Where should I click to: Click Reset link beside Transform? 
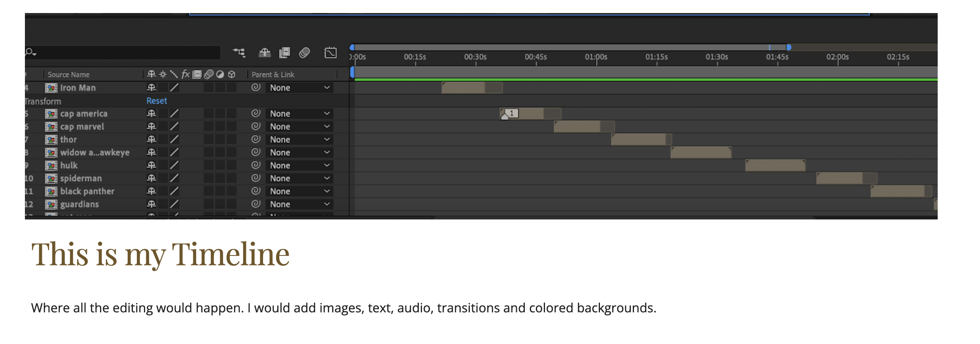coord(157,101)
